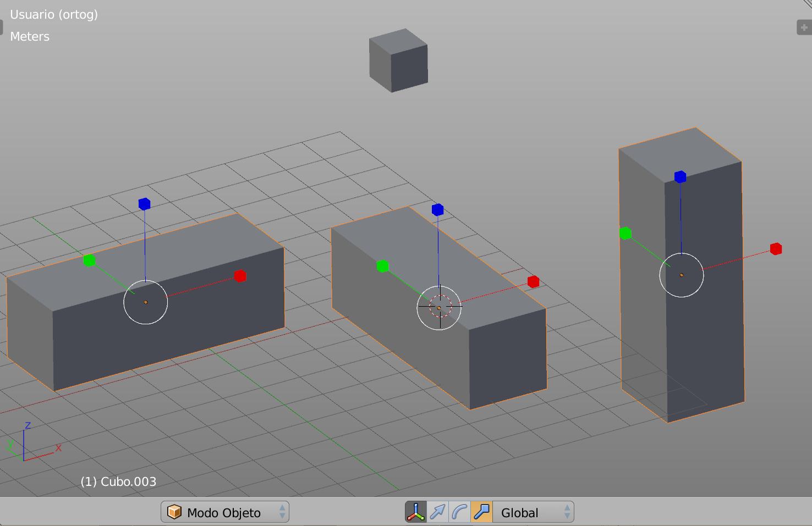Click the Cubo.003 object name label
The width and height of the screenshot is (812, 526).
(118, 481)
